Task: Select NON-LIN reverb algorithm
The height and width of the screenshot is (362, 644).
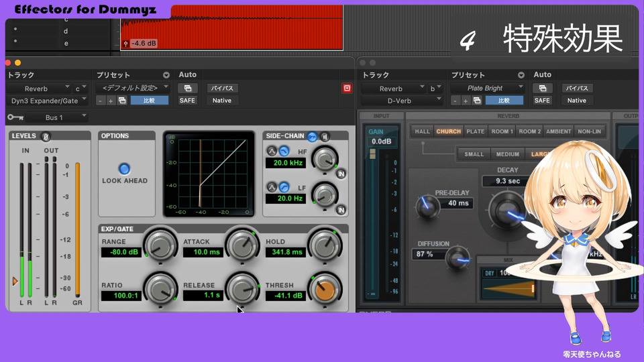Action: [590, 131]
